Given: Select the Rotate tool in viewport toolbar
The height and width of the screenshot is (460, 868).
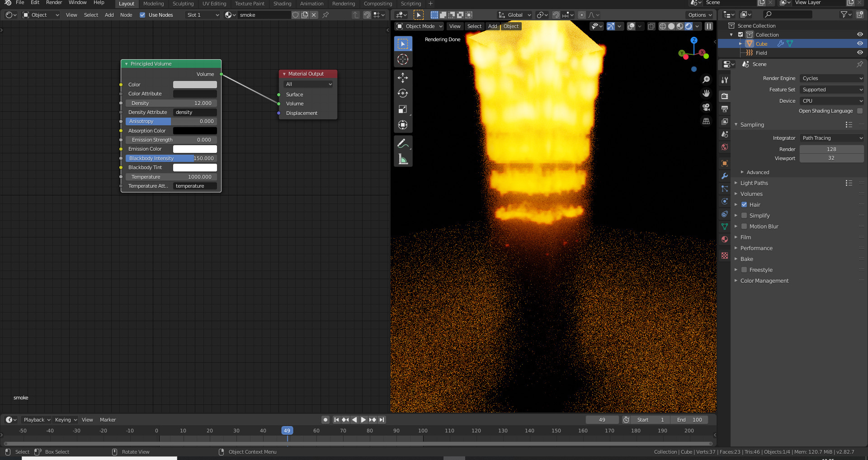Looking at the screenshot, I should pos(402,94).
